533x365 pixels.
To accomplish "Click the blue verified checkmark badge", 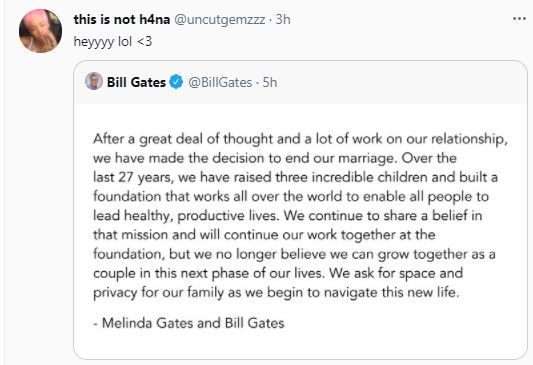I will [176, 82].
